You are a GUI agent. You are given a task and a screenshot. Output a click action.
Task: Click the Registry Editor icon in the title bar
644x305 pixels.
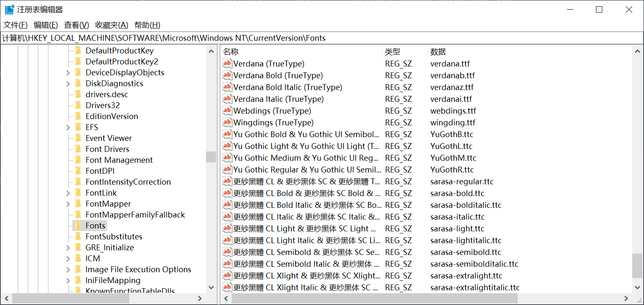(9, 9)
